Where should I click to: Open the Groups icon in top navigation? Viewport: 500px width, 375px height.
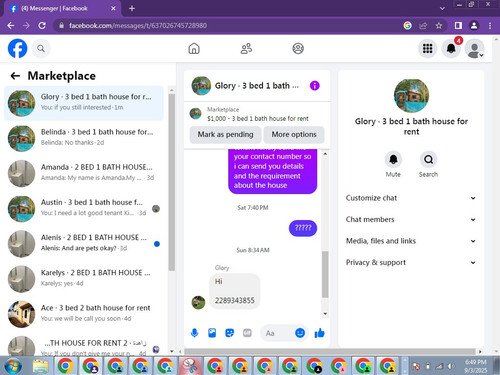point(298,49)
